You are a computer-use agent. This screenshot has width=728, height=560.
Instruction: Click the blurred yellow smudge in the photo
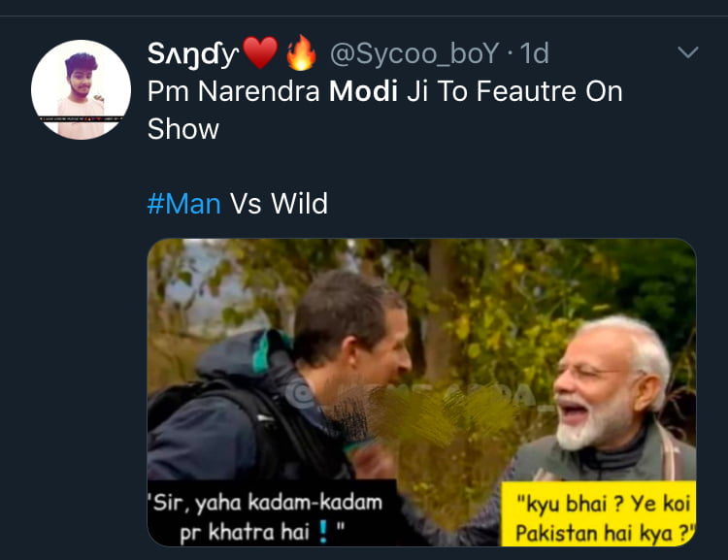click(456, 417)
